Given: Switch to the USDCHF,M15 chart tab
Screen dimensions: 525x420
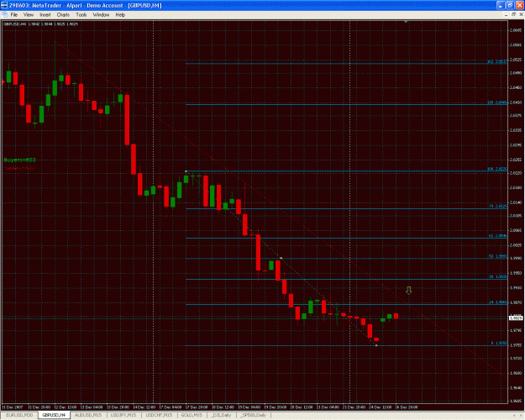Looking at the screenshot, I should click(159, 415).
